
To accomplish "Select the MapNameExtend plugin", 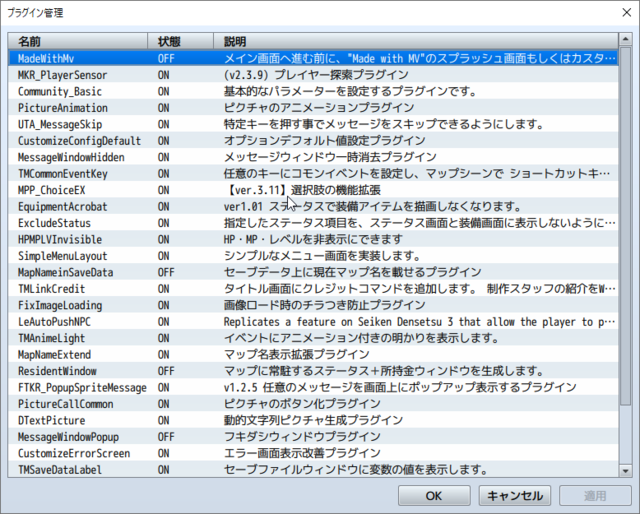I will (x=313, y=354).
